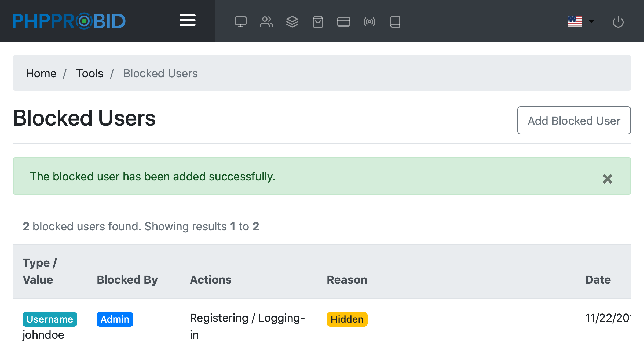Click the stacked layers icon
The width and height of the screenshot is (644, 343).
click(292, 22)
